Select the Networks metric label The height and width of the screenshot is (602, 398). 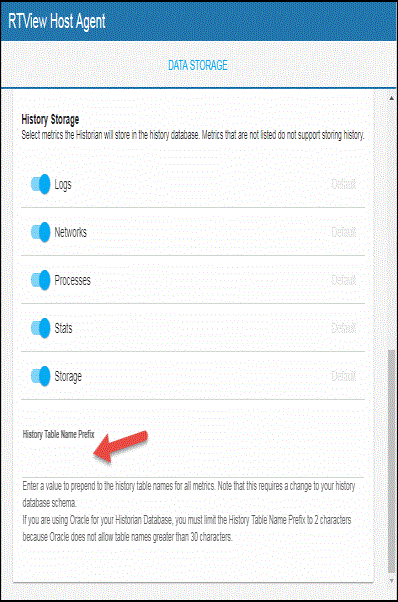pos(71,232)
